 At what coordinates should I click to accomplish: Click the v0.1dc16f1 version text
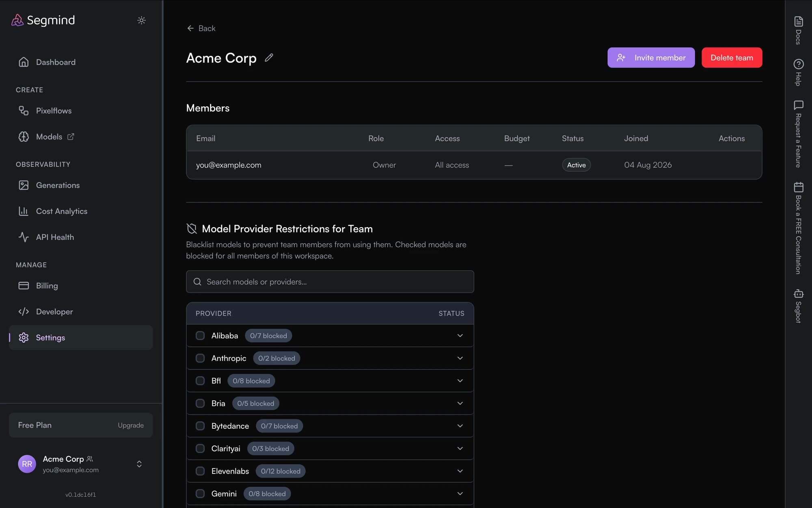tap(81, 495)
